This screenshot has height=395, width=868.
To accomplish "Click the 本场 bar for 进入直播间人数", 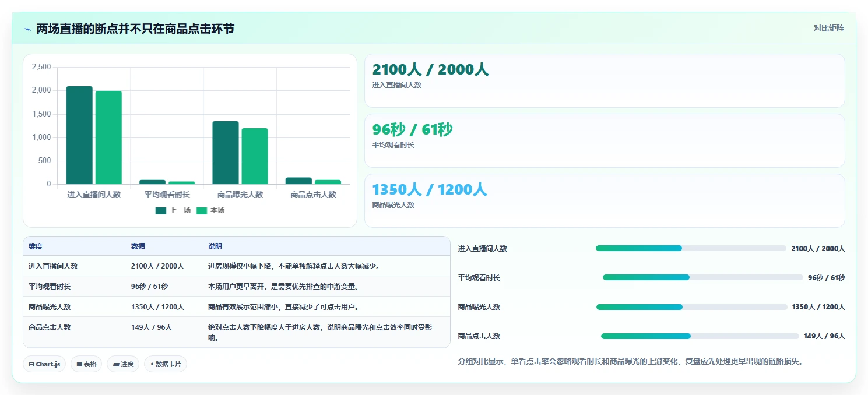I will (108, 137).
